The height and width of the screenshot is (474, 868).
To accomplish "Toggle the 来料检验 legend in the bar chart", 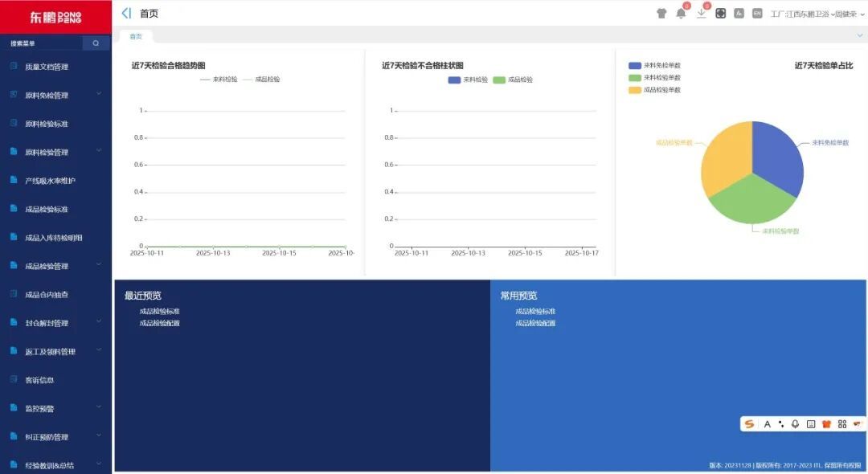I will click(x=468, y=80).
